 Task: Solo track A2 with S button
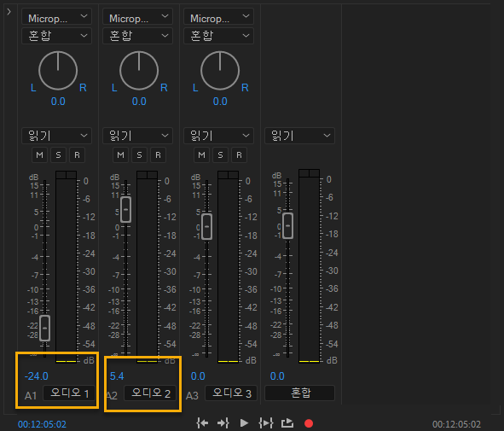(x=139, y=155)
